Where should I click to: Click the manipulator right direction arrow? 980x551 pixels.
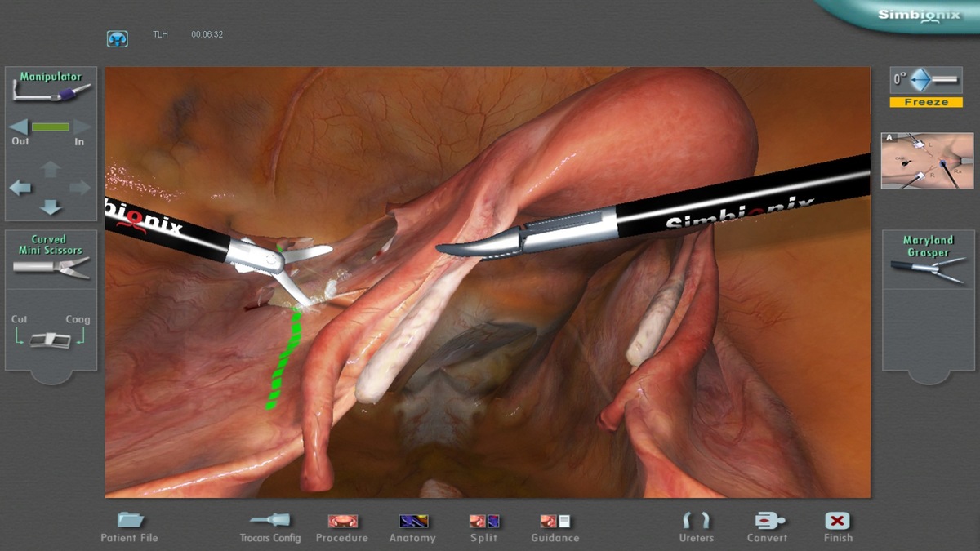coord(80,188)
